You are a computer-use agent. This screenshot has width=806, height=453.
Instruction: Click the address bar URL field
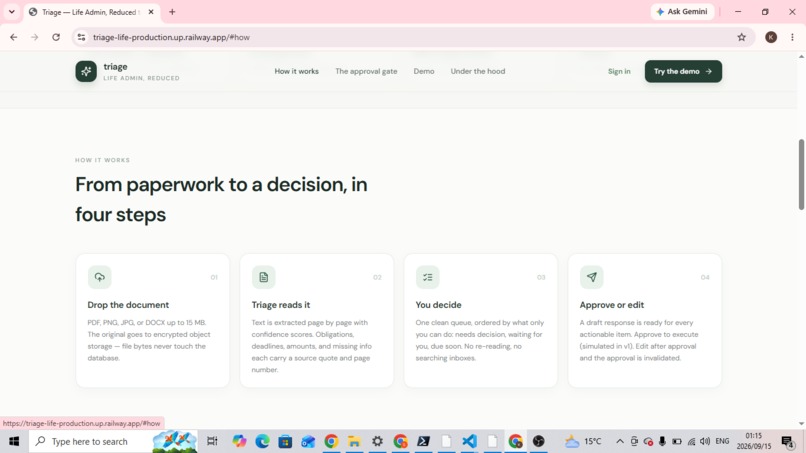click(x=411, y=37)
